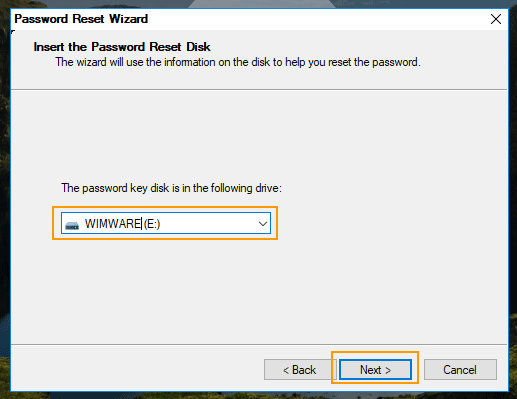The image size is (517, 399).
Task: Close the Password Reset Wizard window
Action: pos(496,19)
